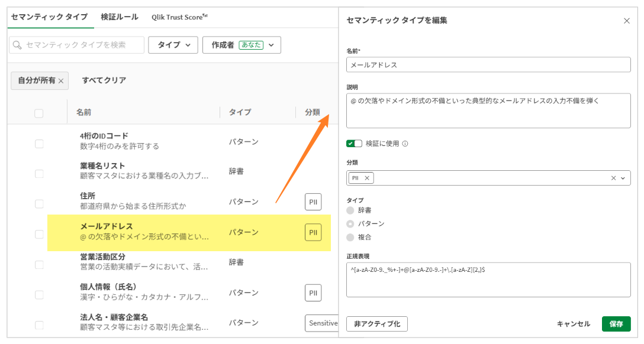Toggle the 検証に使用 switch
The width and height of the screenshot is (644, 344).
354,144
